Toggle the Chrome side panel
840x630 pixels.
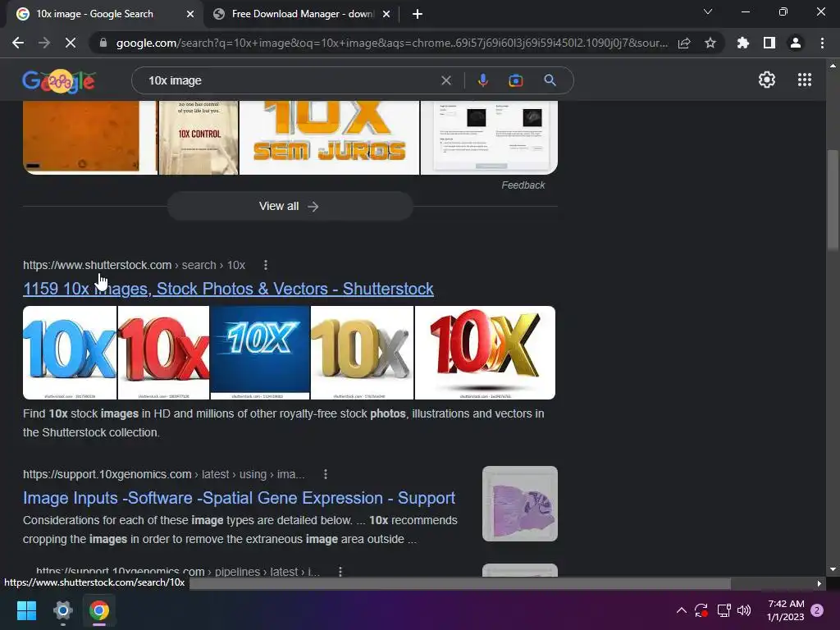point(769,43)
